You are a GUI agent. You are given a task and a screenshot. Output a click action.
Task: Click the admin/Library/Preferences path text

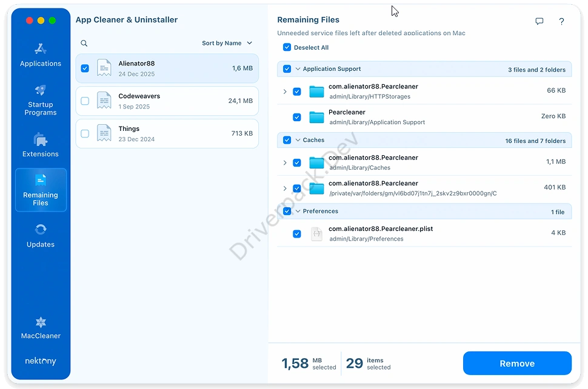coord(366,239)
